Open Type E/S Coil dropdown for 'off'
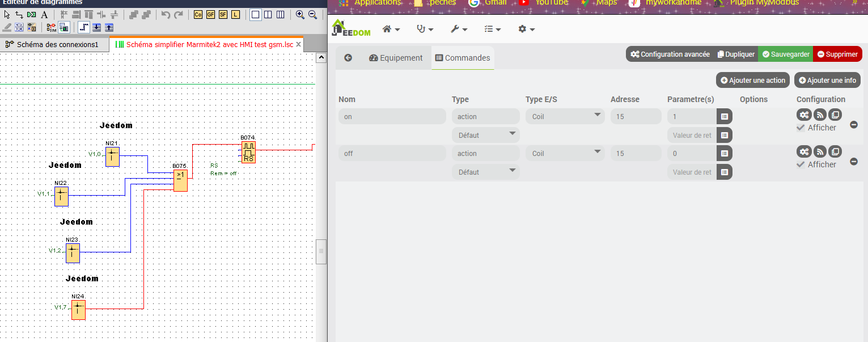The image size is (868, 342). pos(565,153)
